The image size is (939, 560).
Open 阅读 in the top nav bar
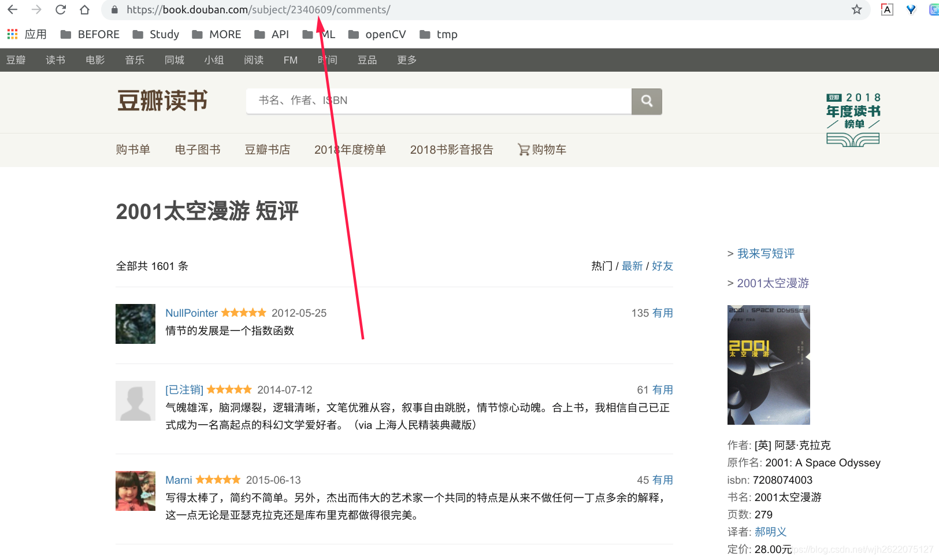click(x=254, y=60)
